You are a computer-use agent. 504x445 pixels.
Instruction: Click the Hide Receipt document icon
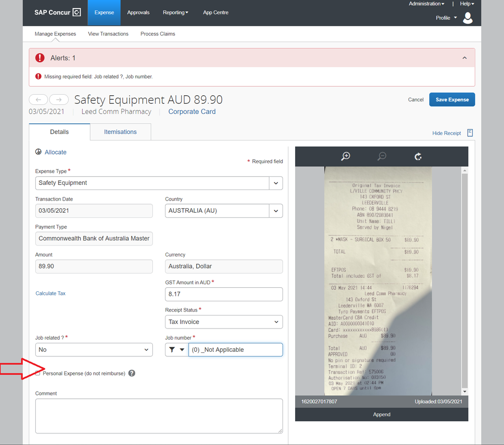tap(470, 133)
